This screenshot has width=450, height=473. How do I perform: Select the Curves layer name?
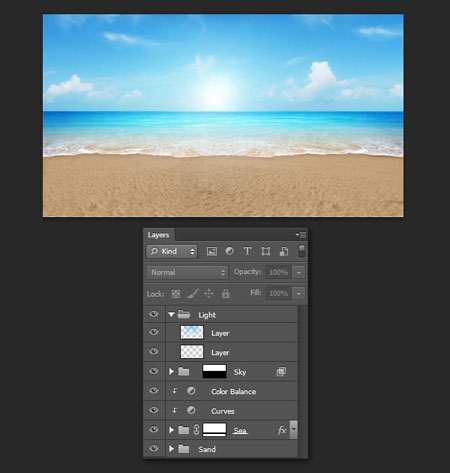click(223, 411)
